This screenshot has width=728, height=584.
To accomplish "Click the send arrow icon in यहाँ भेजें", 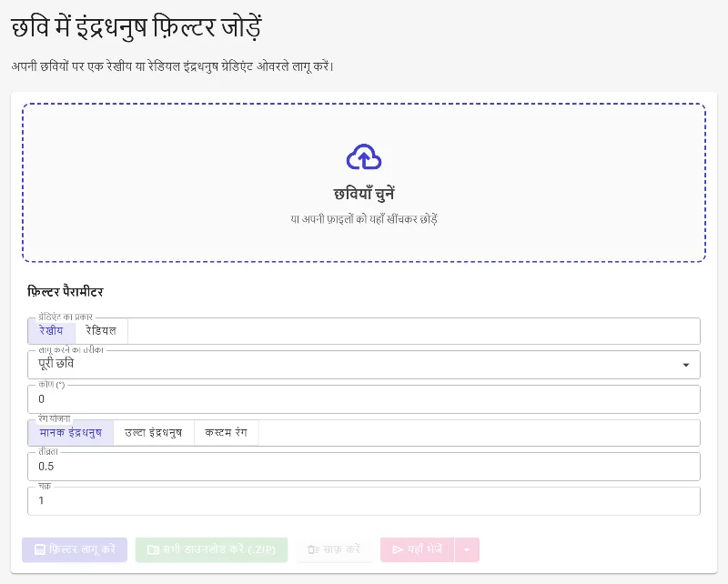I will (398, 549).
